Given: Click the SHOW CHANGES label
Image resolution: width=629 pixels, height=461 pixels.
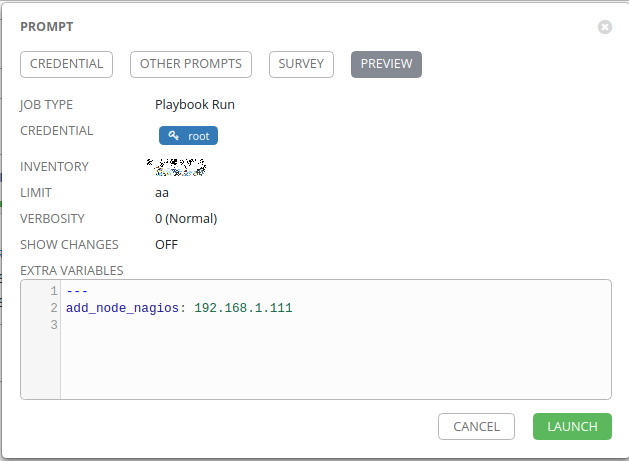Looking at the screenshot, I should 69,245.
